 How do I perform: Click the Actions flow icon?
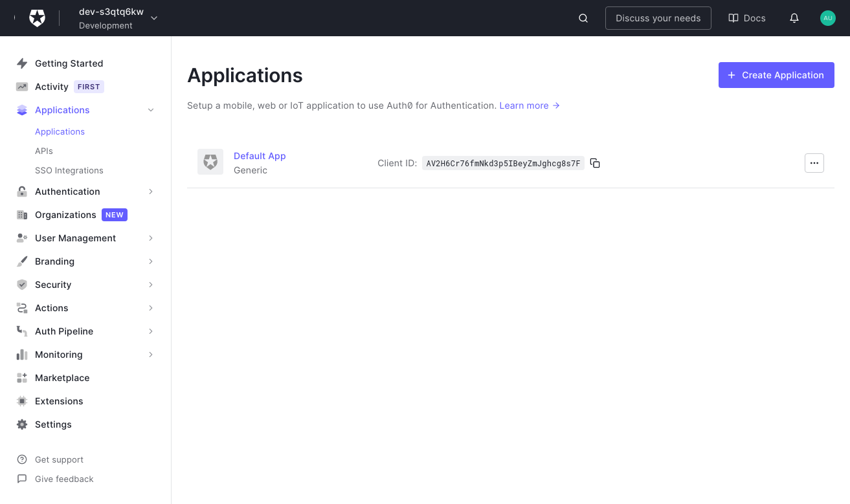[22, 308]
